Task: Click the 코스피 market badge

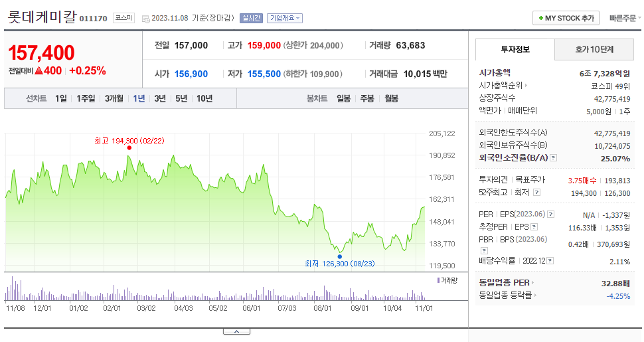Action: tap(123, 18)
